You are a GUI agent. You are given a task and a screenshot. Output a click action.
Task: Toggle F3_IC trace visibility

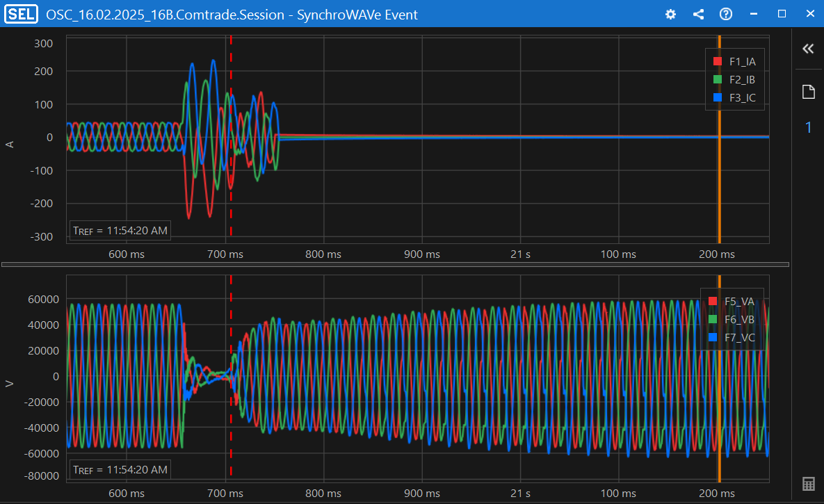pos(742,98)
